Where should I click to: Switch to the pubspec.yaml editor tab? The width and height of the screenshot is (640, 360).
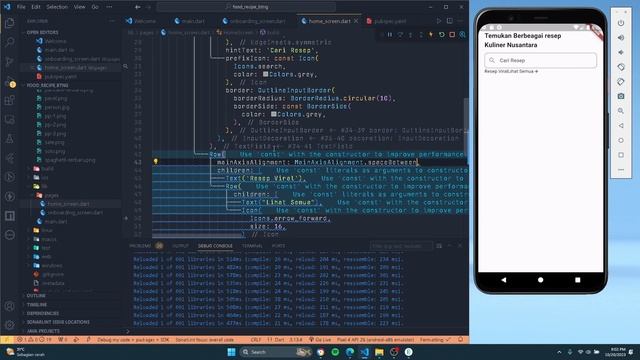click(x=386, y=21)
